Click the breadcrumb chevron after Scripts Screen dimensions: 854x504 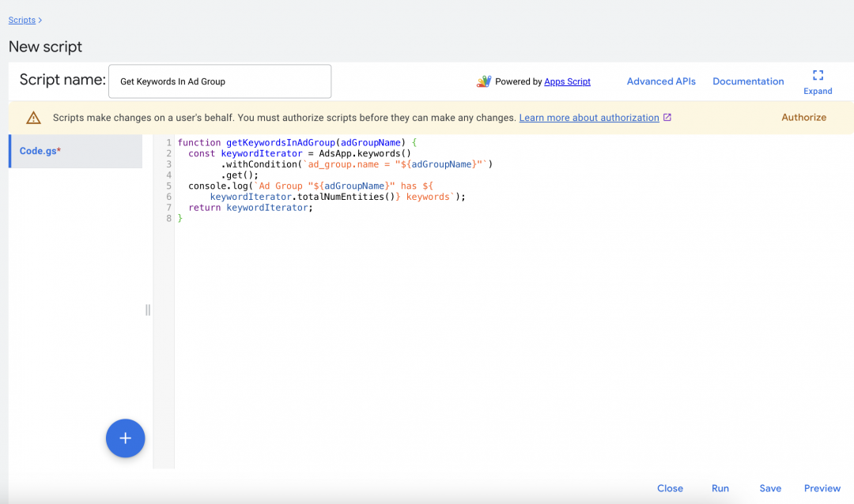click(40, 20)
